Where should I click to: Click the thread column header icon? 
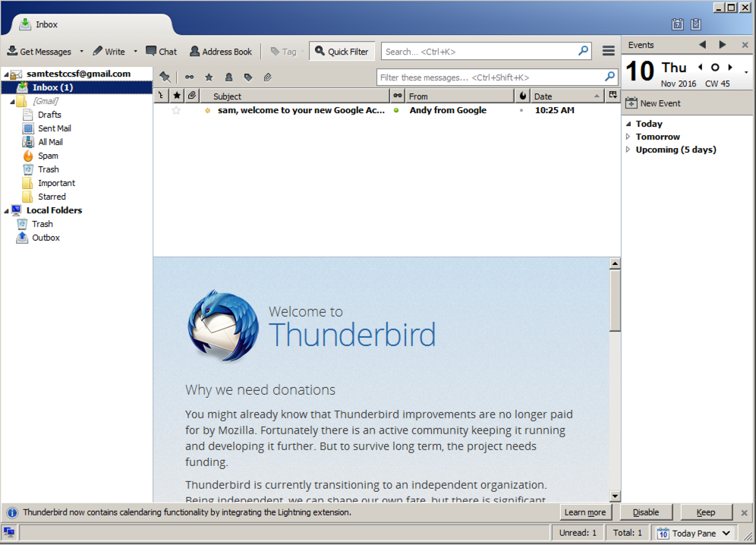point(161,96)
